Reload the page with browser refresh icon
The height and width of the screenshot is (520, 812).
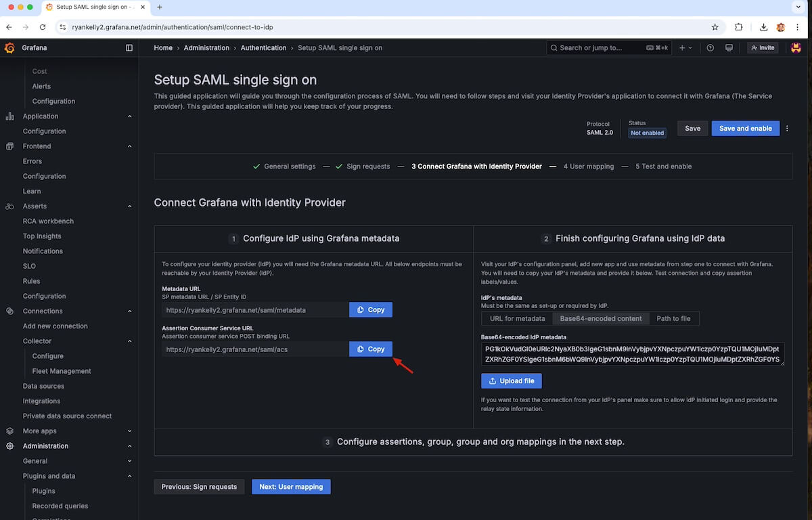[43, 27]
